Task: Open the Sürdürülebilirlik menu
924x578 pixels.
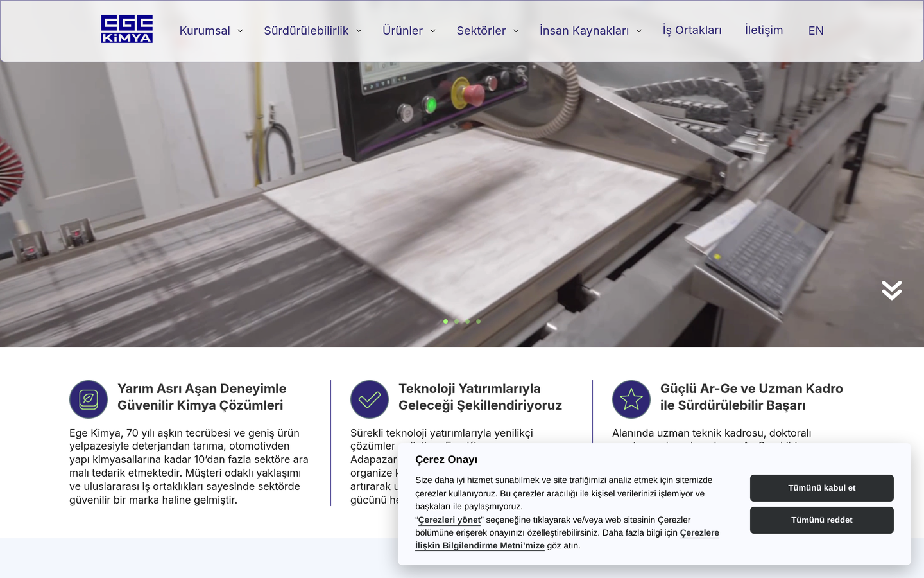Action: coord(306,31)
